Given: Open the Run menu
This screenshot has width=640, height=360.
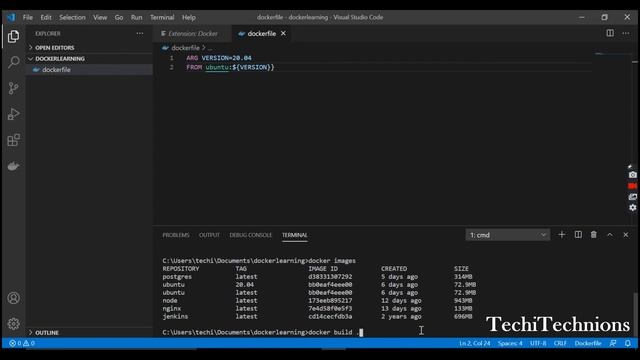Looking at the screenshot, I should [136, 17].
